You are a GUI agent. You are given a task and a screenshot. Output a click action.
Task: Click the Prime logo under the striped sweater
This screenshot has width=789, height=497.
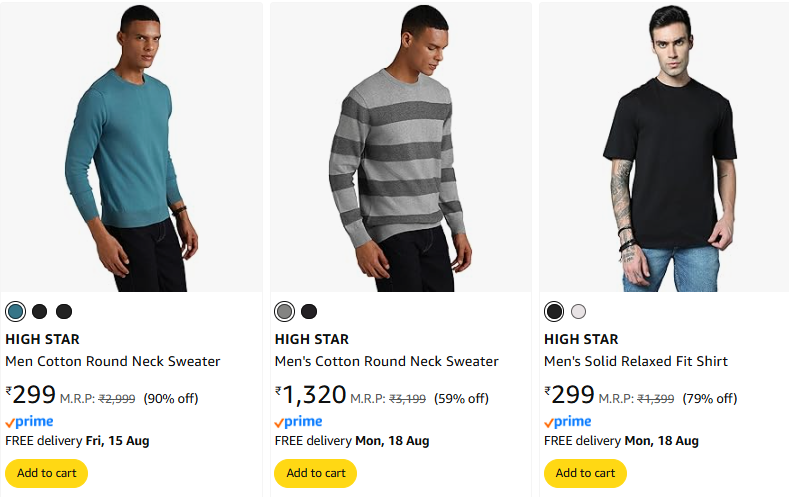click(x=298, y=422)
